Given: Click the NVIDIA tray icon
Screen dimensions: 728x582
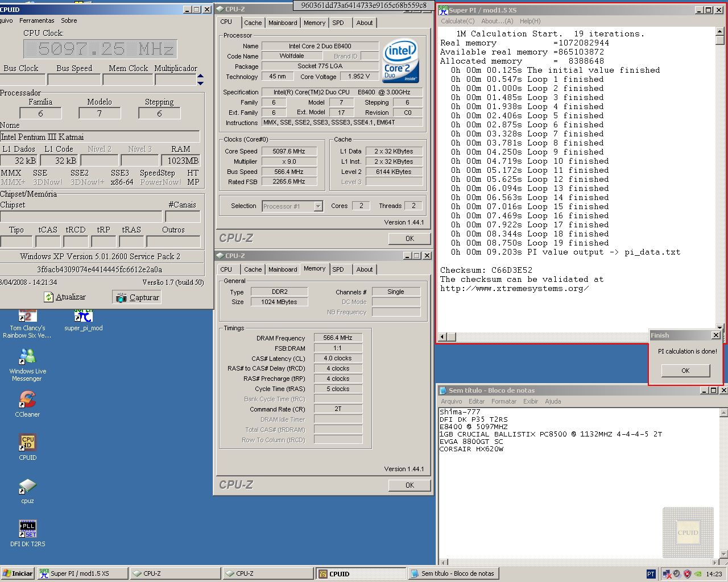Looking at the screenshot, I should tap(698, 574).
